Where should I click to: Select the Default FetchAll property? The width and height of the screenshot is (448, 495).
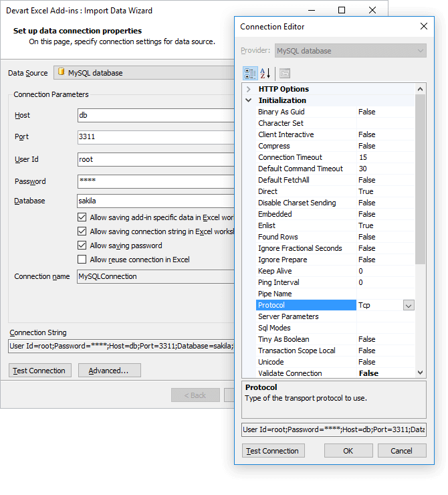pyautogui.click(x=306, y=180)
